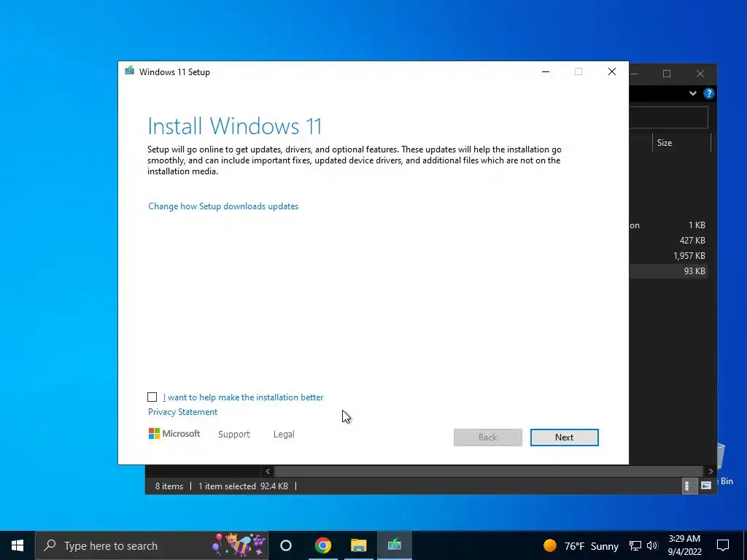Open Google Chrome from taskbar
Viewport: 747px width, 560px height.
[x=322, y=545]
